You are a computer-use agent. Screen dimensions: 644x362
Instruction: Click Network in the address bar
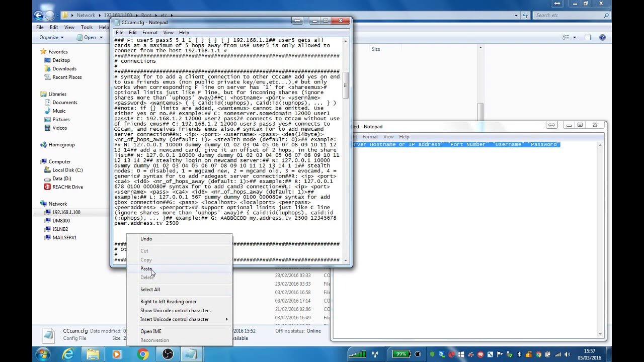pos(86,16)
